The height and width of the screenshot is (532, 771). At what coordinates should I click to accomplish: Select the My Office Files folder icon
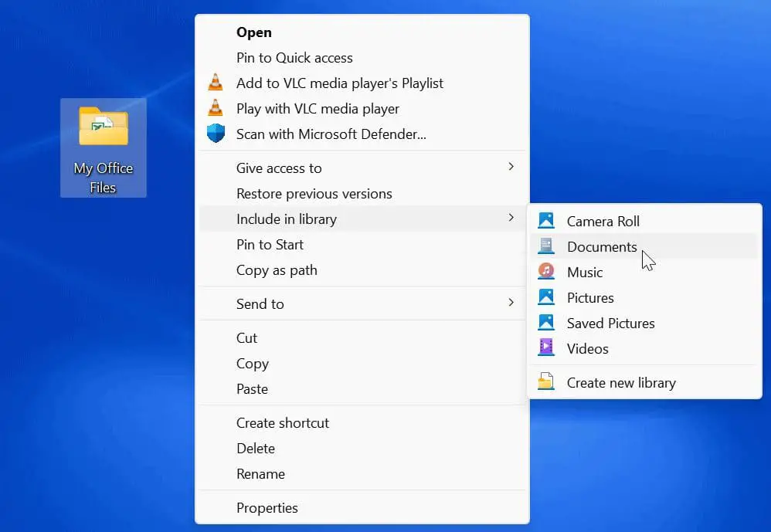pos(104,127)
